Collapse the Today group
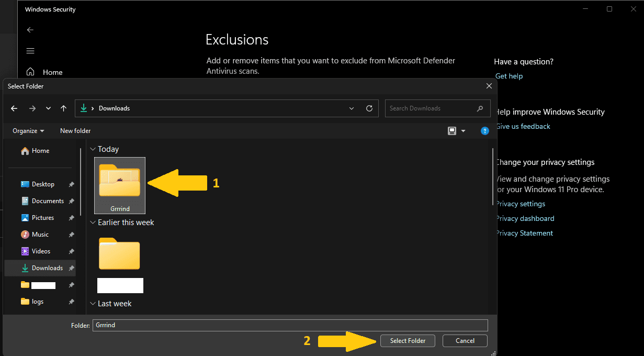This screenshot has width=644, height=356. coord(93,149)
